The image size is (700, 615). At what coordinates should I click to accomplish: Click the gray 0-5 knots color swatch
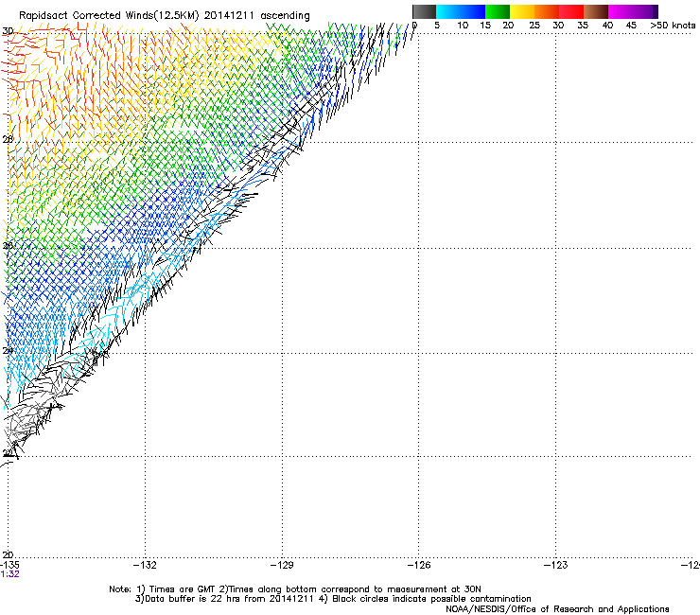click(424, 11)
